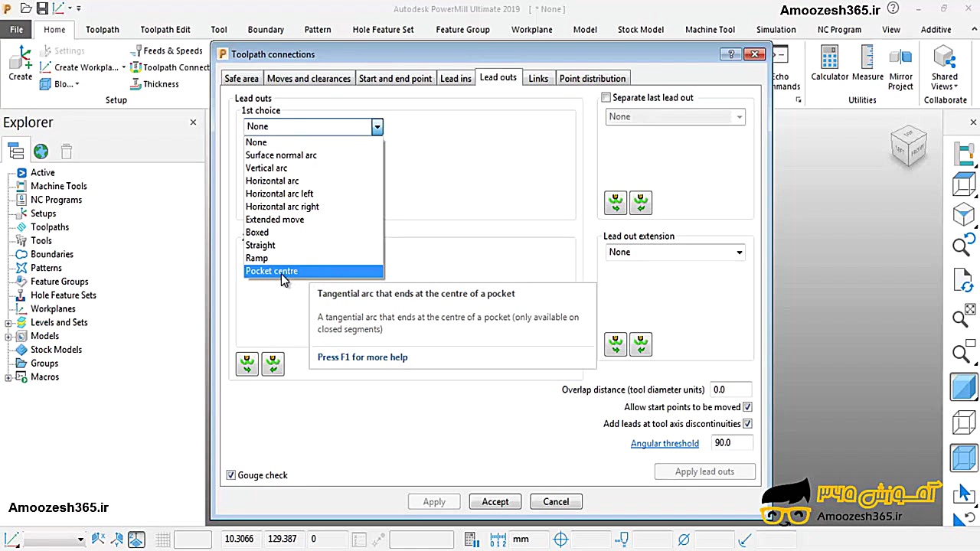980x551 pixels.
Task: Collapse the 1st choice dropdown arrow
Action: click(377, 127)
